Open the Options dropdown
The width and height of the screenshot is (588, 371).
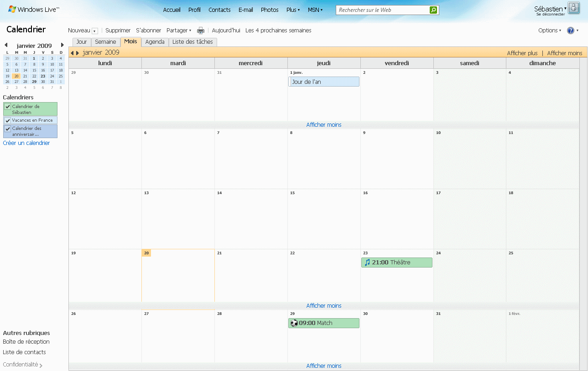(550, 31)
